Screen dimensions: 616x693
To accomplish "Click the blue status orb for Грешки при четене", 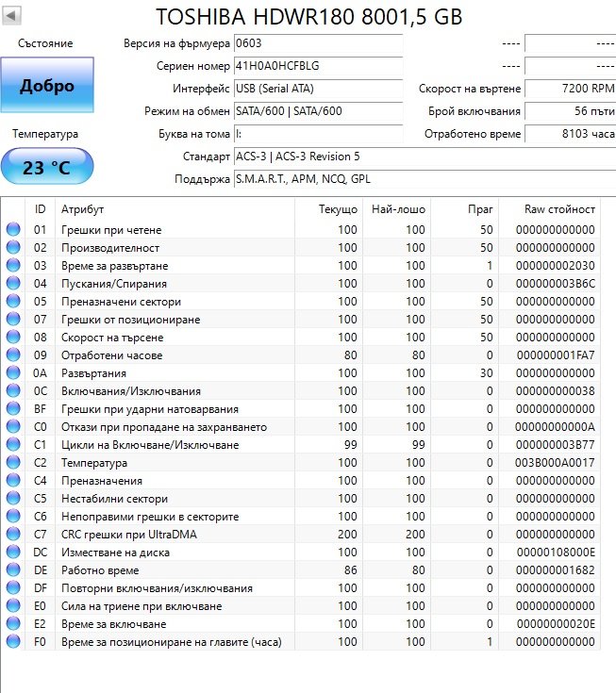I will (x=13, y=229).
